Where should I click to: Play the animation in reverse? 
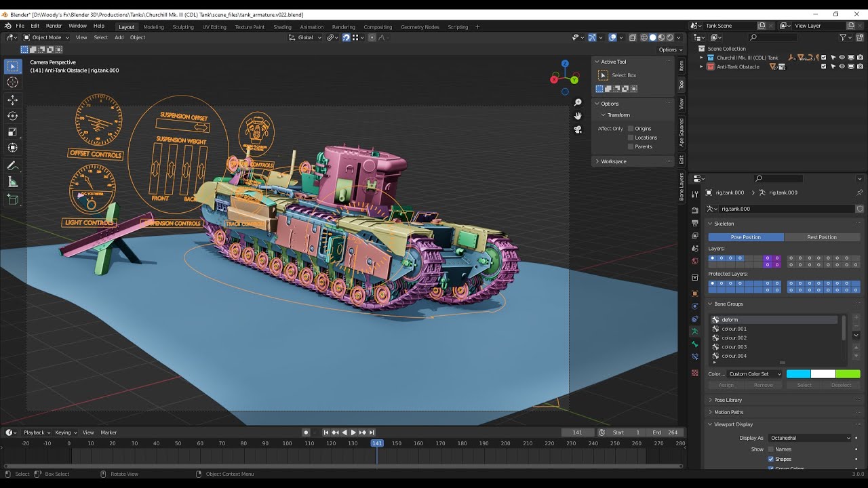344,432
